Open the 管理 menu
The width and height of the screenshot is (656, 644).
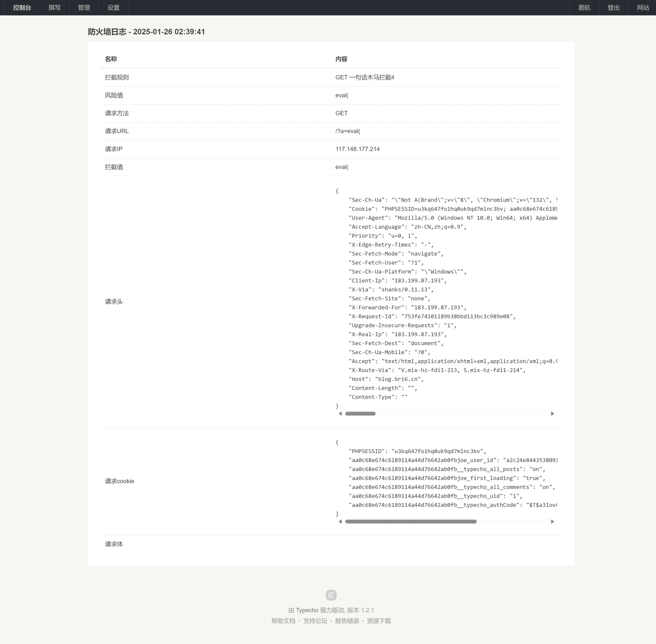(84, 7)
